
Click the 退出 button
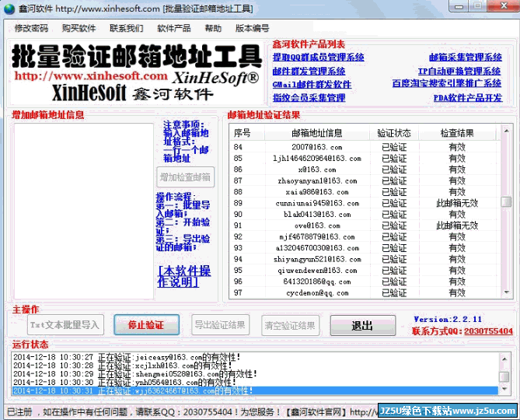(363, 325)
